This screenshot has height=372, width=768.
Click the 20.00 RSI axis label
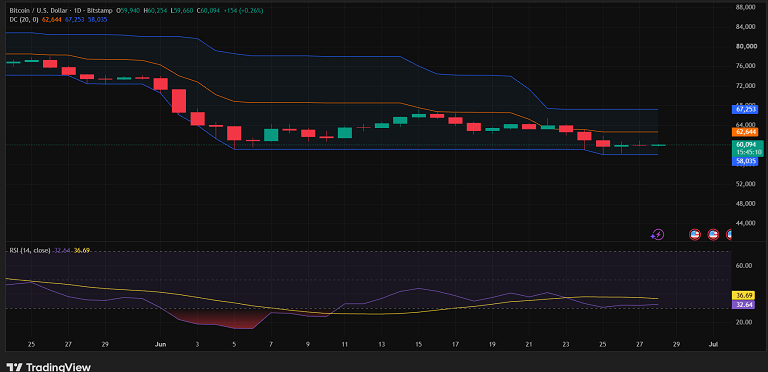(x=744, y=322)
